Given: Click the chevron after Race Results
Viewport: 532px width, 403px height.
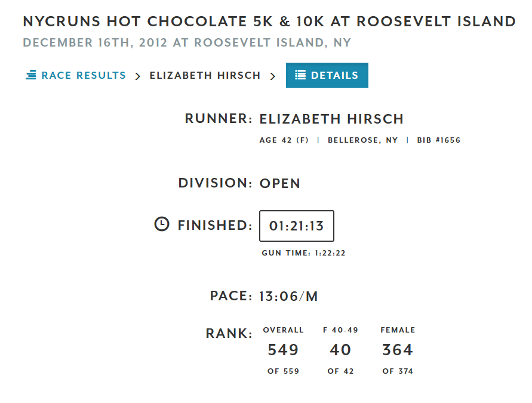Looking at the screenshot, I should click(x=138, y=76).
